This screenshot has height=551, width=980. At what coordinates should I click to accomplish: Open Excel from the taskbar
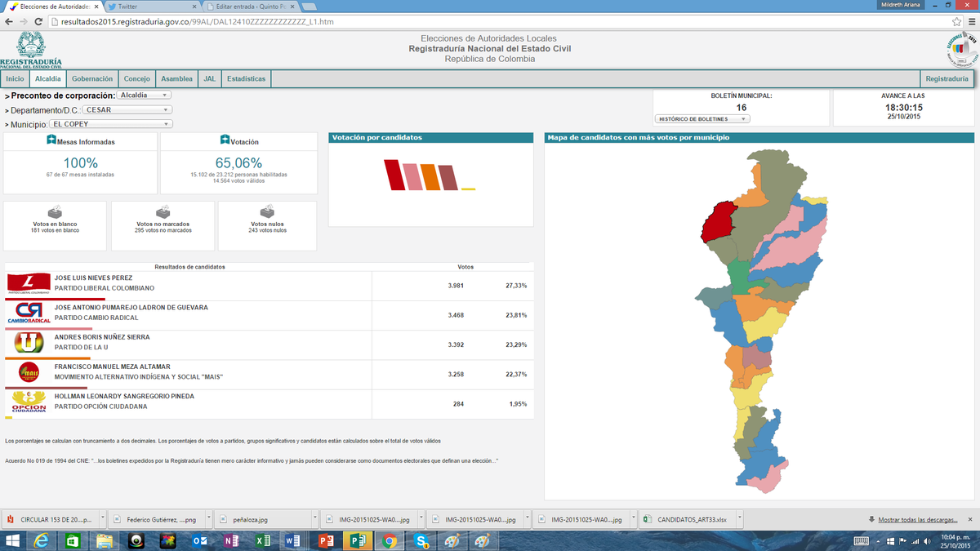(x=262, y=541)
